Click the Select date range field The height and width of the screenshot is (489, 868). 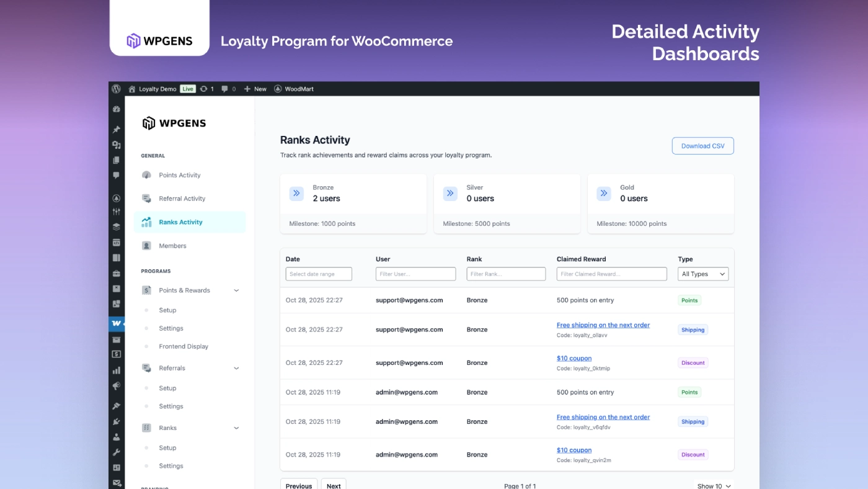point(319,274)
